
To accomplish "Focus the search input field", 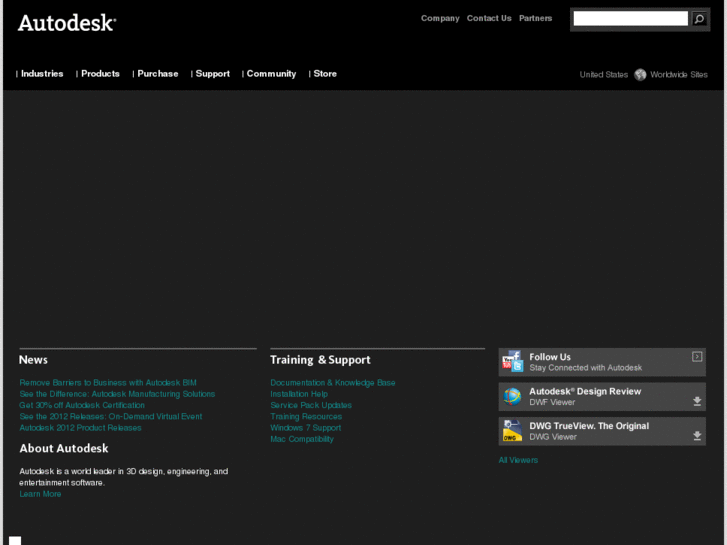I will coord(631,19).
